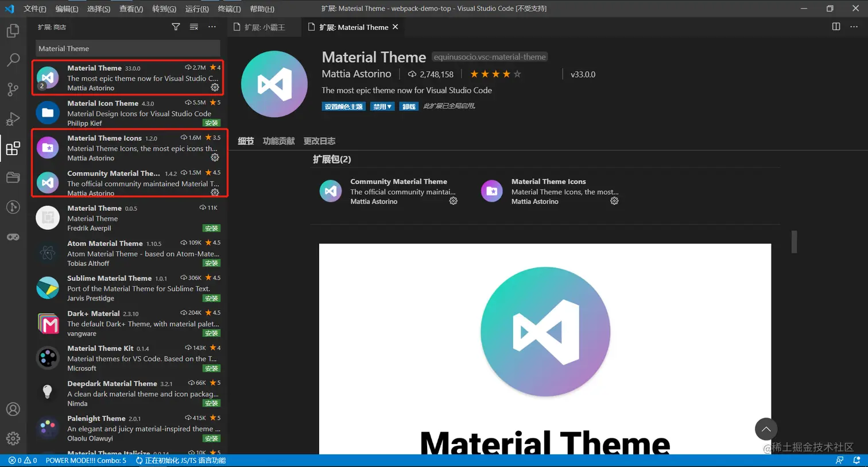Viewport: 868px width, 467px height.
Task: Click the folder project manager activity icon
Action: tap(13, 177)
